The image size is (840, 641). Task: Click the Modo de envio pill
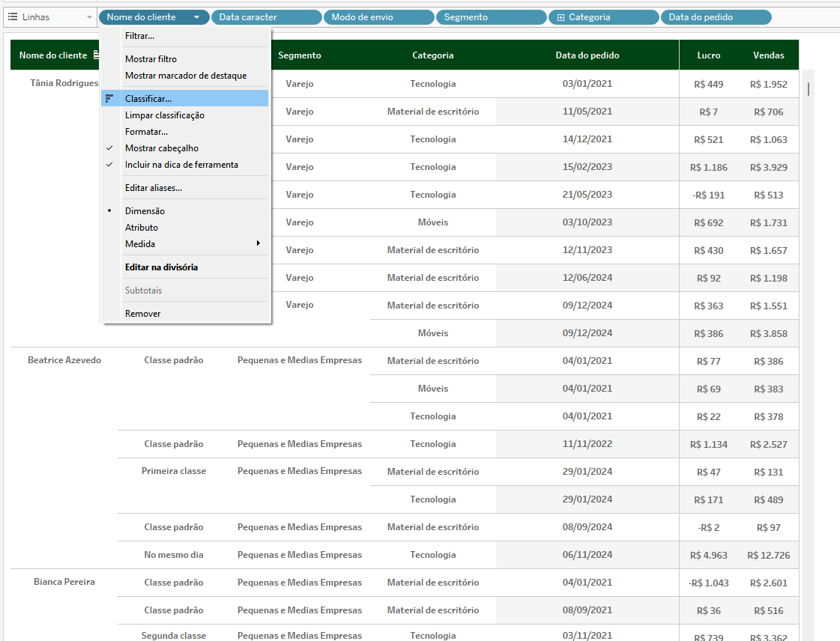(x=378, y=17)
